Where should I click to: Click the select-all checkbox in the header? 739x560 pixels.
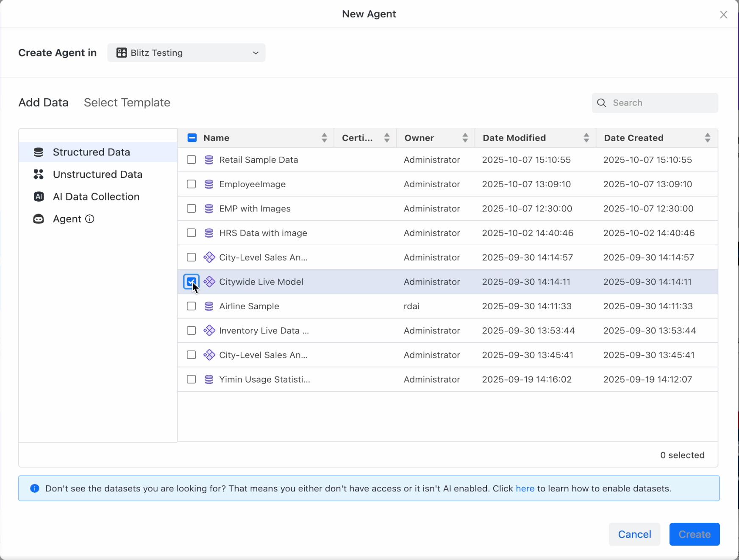192,137
